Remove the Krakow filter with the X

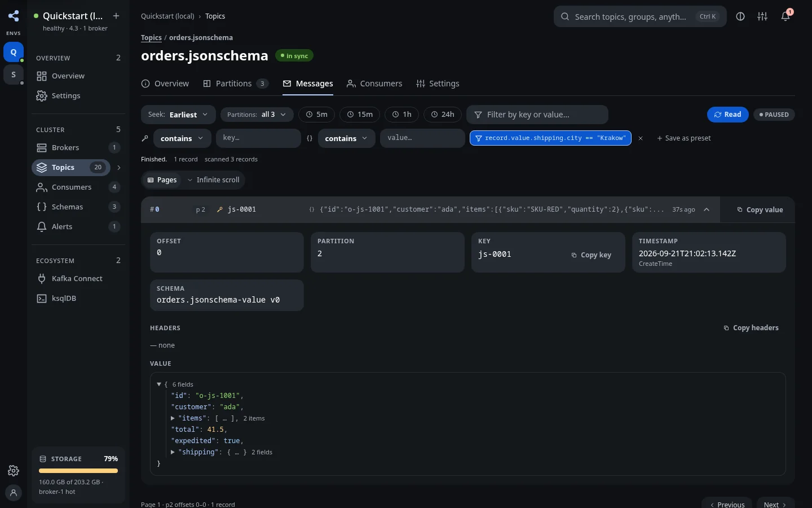pyautogui.click(x=641, y=138)
